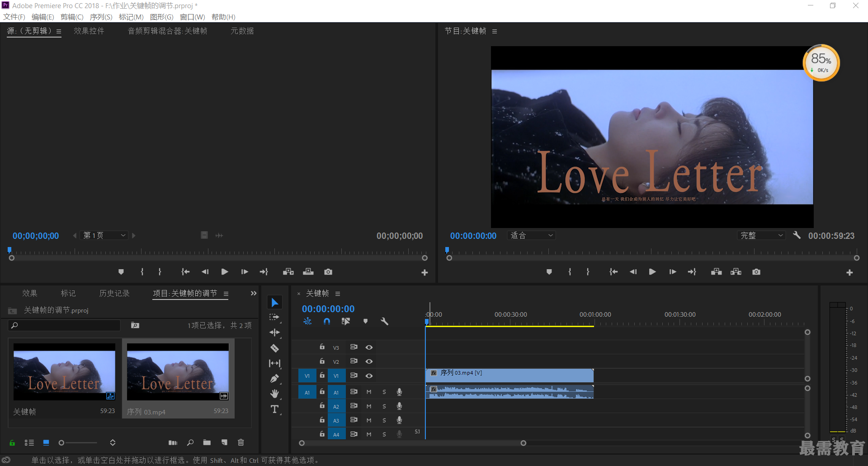Screen dimensions: 868x466
Task: Open Source panel menu beside 无剪辑
Action: pyautogui.click(x=59, y=31)
